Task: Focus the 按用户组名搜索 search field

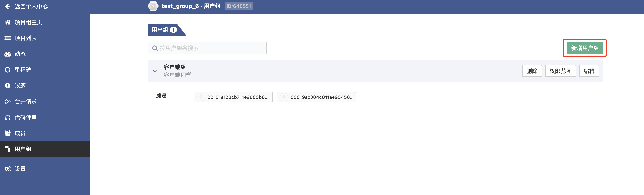Action: 207,48
